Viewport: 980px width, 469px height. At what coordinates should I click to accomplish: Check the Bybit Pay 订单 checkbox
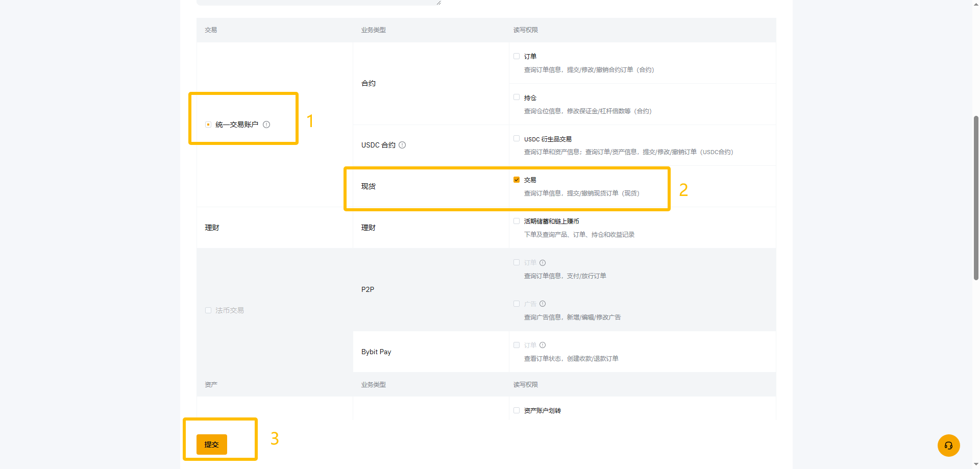pos(517,345)
